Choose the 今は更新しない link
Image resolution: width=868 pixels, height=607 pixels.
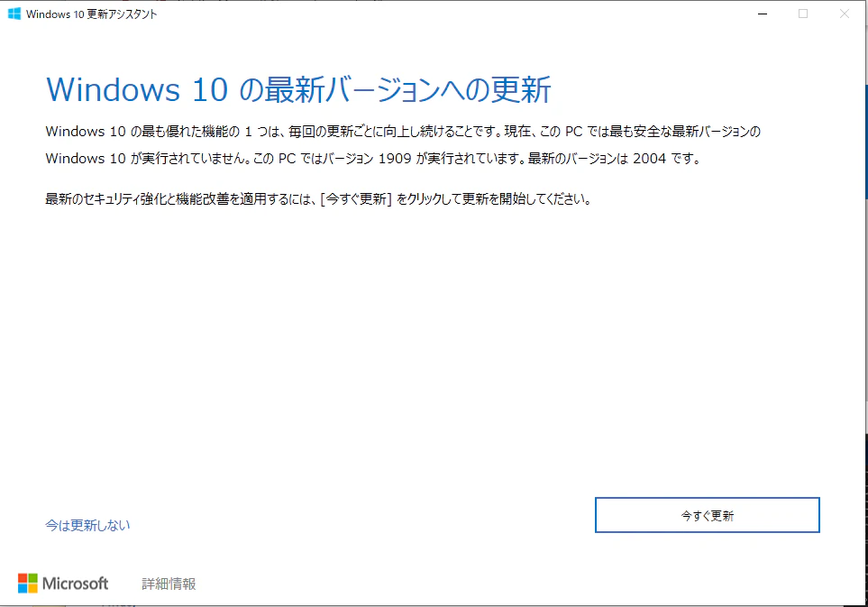(87, 525)
